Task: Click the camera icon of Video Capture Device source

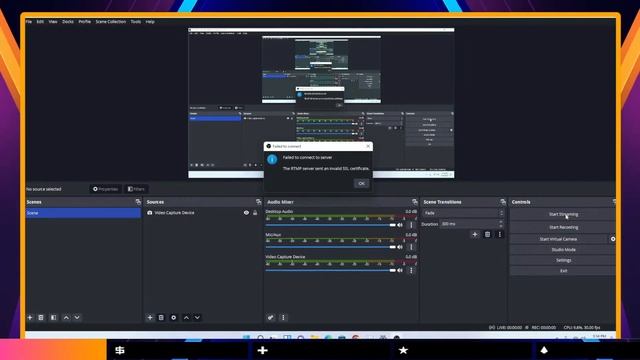Action: click(150, 213)
